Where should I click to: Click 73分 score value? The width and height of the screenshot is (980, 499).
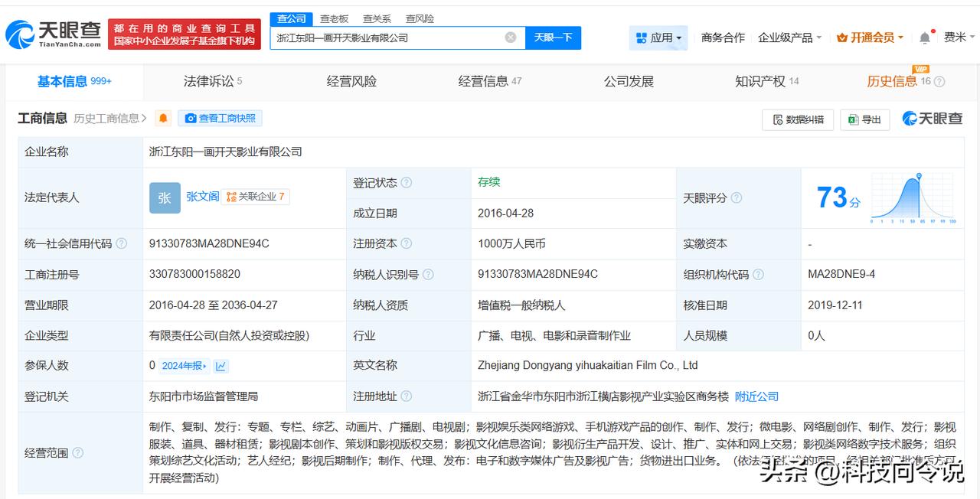[838, 198]
